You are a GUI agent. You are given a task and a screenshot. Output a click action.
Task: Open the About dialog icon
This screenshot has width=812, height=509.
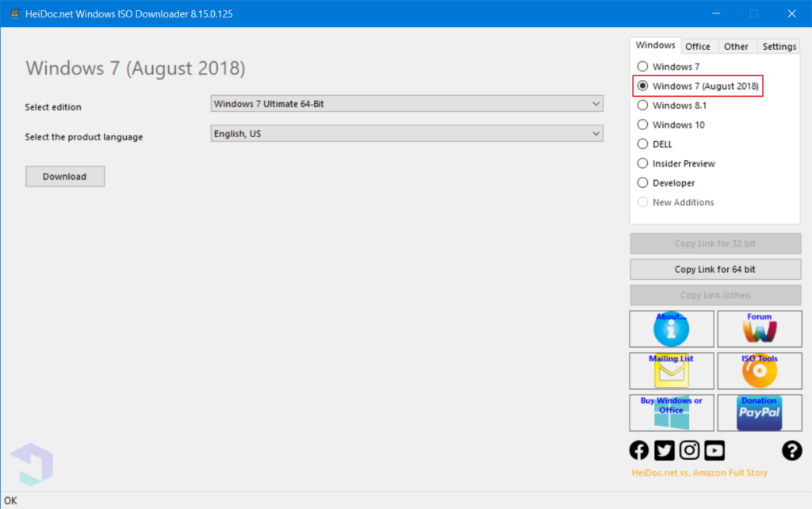coord(671,329)
